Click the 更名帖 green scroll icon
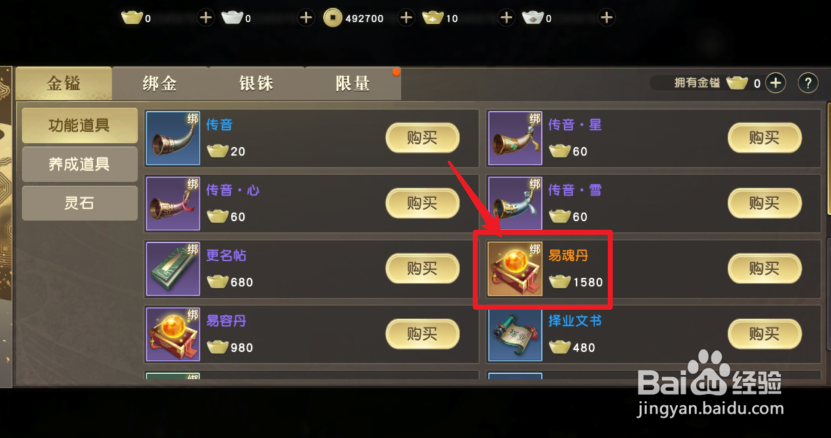Image resolution: width=831 pixels, height=438 pixels. (x=173, y=269)
